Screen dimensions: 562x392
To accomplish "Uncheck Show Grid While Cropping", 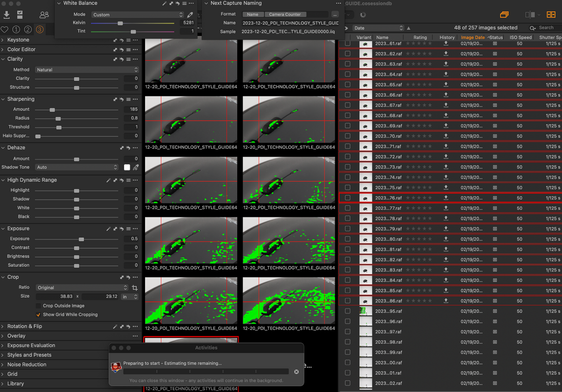I will coord(39,314).
